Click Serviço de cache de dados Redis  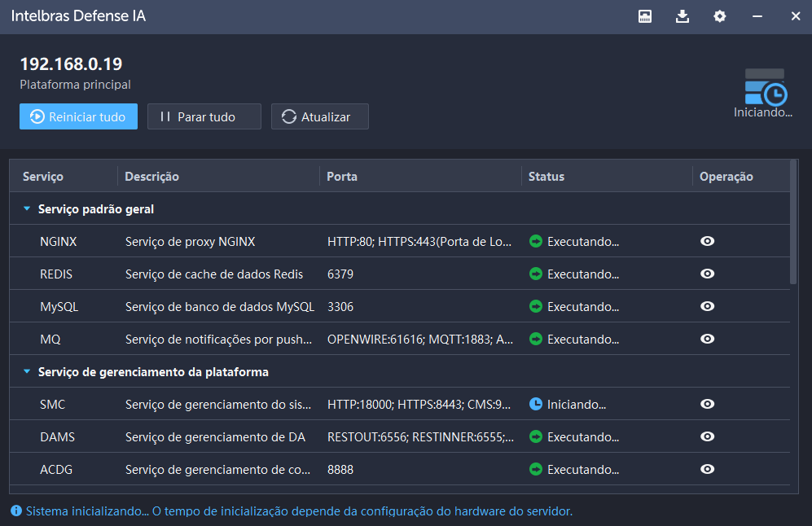[x=214, y=274]
